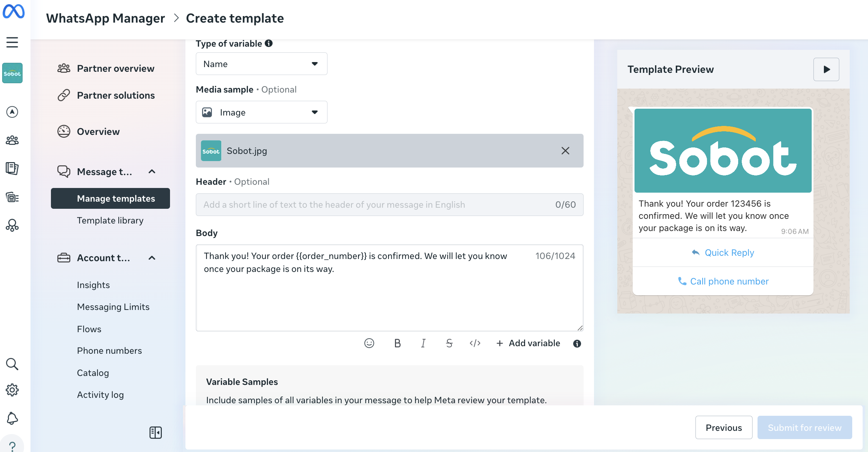The image size is (868, 452).
Task: Play the Template Preview animation
Action: point(826,69)
